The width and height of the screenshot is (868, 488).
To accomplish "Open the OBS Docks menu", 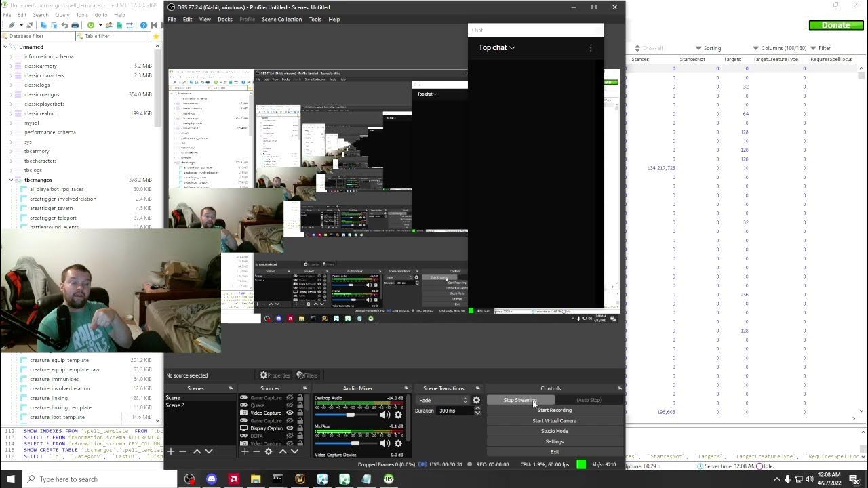I will point(225,20).
